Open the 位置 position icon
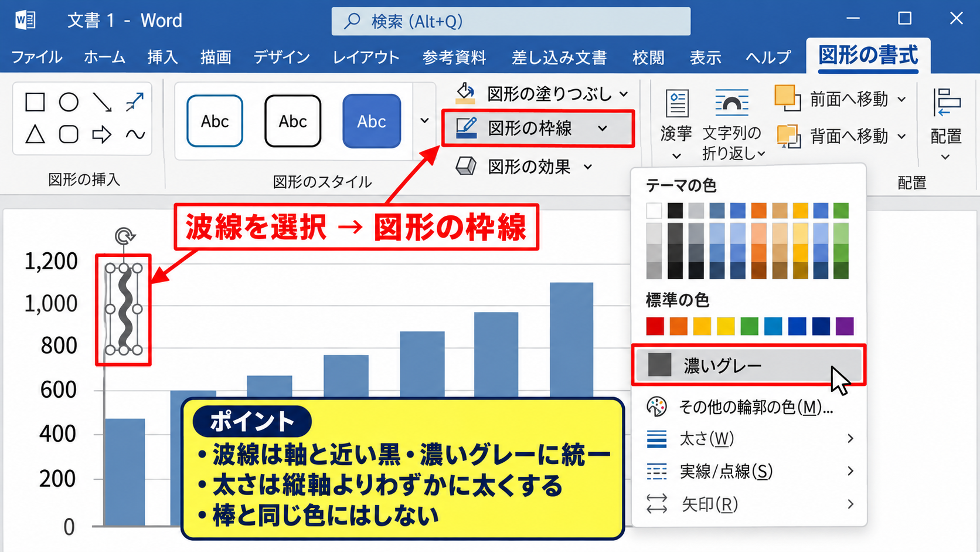980x552 pixels. click(x=677, y=104)
